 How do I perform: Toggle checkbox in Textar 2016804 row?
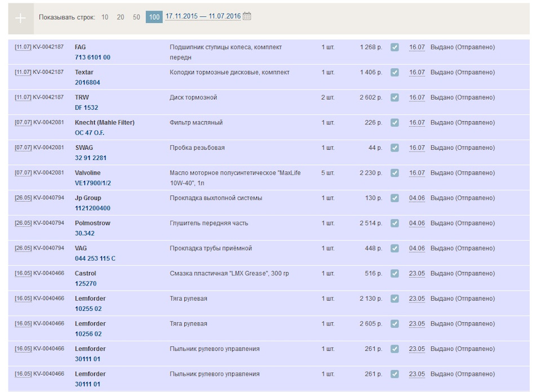[x=394, y=73]
